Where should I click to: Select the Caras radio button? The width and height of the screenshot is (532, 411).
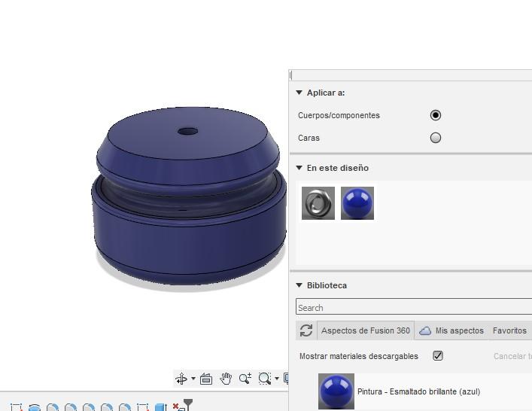click(436, 138)
